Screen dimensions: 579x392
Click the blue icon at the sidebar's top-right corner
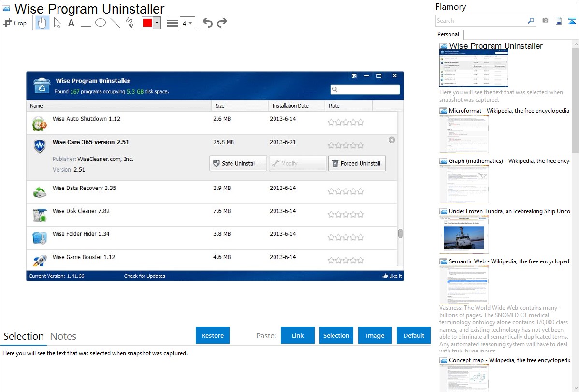[572, 21]
